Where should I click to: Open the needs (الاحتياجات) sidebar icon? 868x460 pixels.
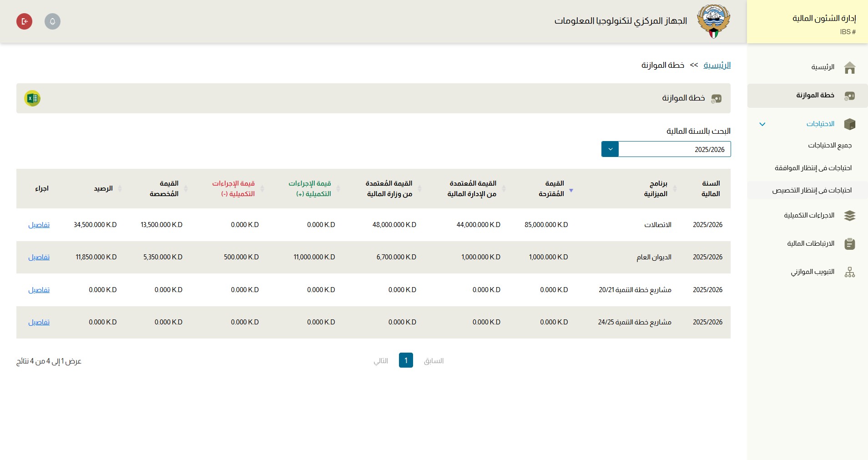[x=850, y=124]
